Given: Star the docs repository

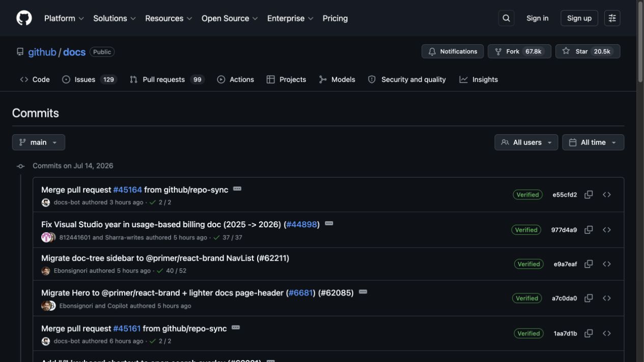Looking at the screenshot, I should [x=587, y=51].
